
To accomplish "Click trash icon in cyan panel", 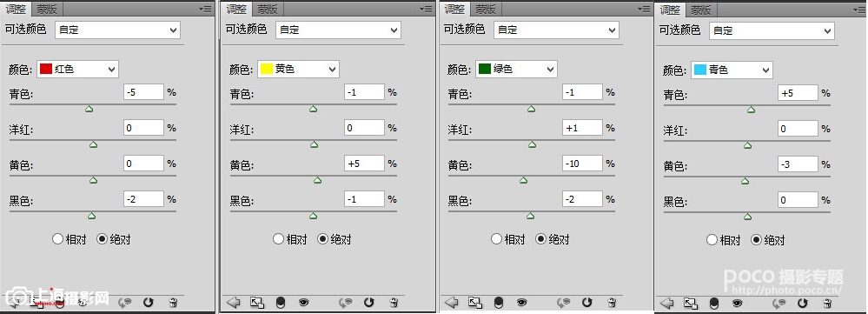I will 827,303.
